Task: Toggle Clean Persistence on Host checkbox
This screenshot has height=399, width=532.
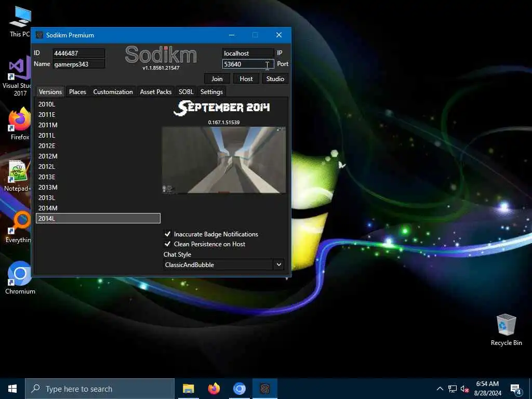Action: [x=167, y=244]
